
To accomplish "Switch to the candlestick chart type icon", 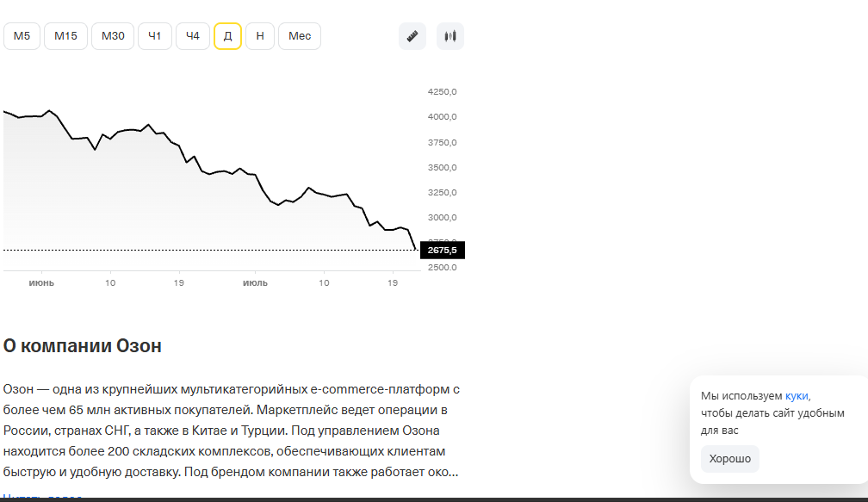I will pos(450,36).
